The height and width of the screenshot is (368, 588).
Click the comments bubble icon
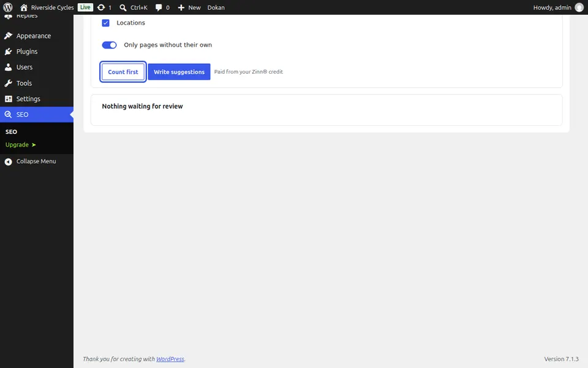[x=159, y=7]
